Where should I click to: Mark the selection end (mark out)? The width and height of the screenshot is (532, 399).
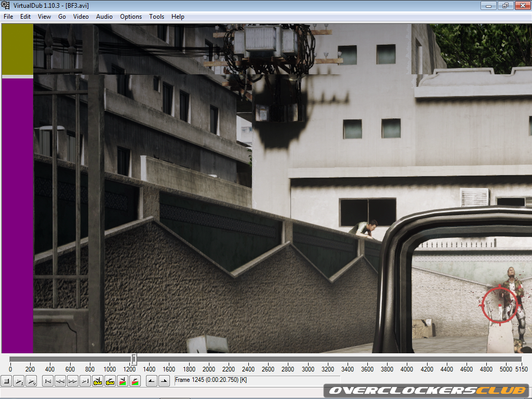coord(164,381)
